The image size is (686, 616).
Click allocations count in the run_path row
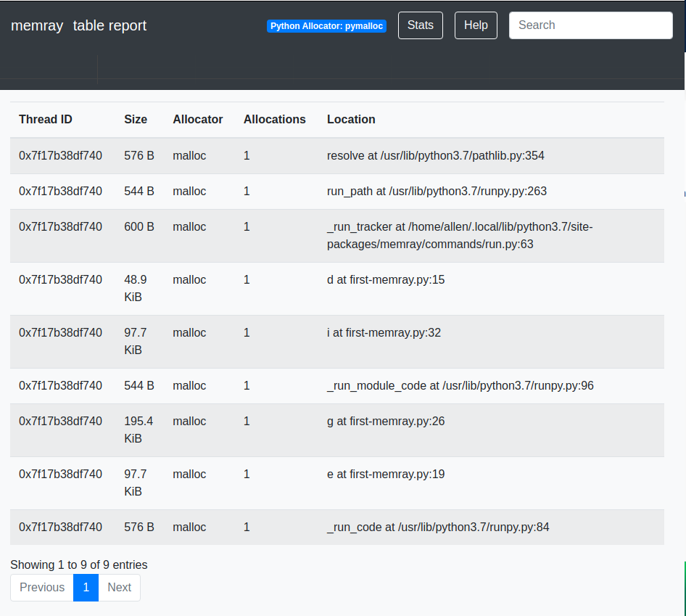pos(247,192)
